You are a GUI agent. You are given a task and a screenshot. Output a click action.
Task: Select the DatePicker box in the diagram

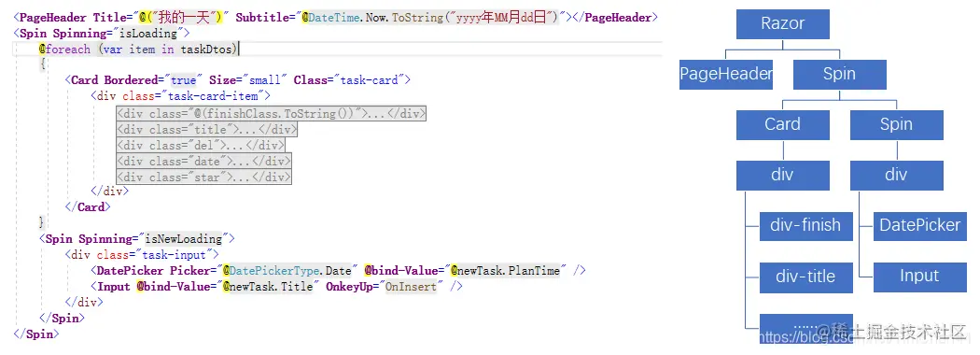tap(920, 226)
